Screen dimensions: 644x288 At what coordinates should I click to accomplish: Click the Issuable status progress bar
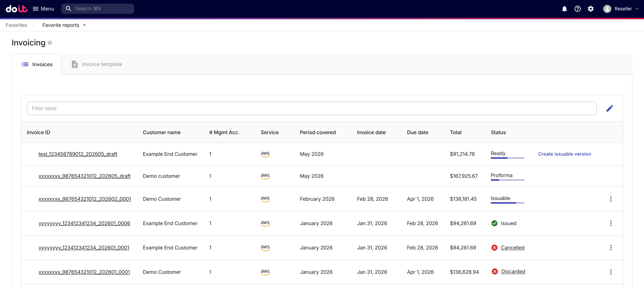click(507, 203)
